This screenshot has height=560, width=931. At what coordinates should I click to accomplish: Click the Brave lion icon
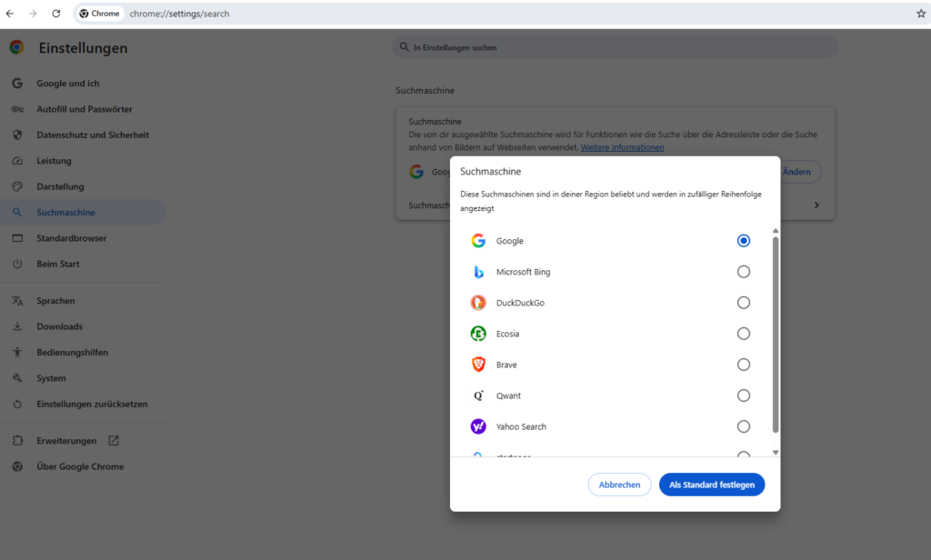tap(478, 365)
